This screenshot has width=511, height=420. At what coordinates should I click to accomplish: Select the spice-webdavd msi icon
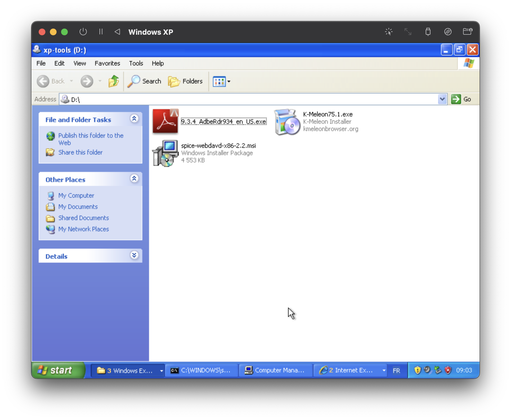(165, 153)
